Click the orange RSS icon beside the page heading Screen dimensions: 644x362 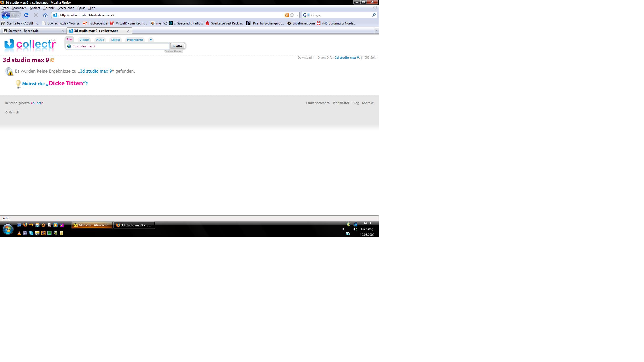[52, 60]
